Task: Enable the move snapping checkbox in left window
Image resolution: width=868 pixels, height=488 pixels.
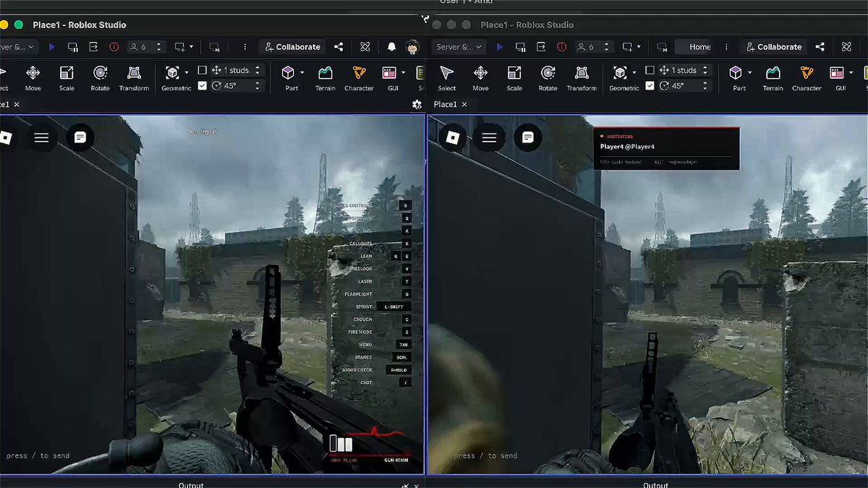Action: (202, 70)
